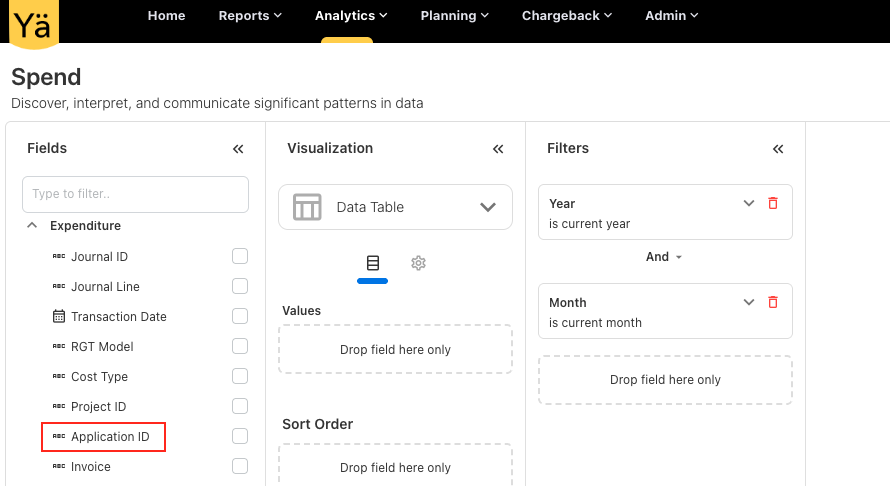Change the And filter operator
890x486 pixels.
[664, 257]
